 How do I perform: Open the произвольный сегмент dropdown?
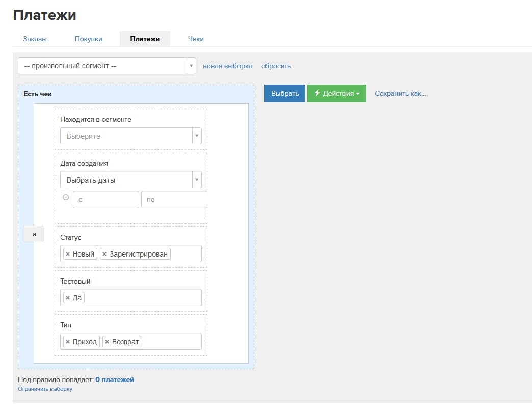click(107, 66)
